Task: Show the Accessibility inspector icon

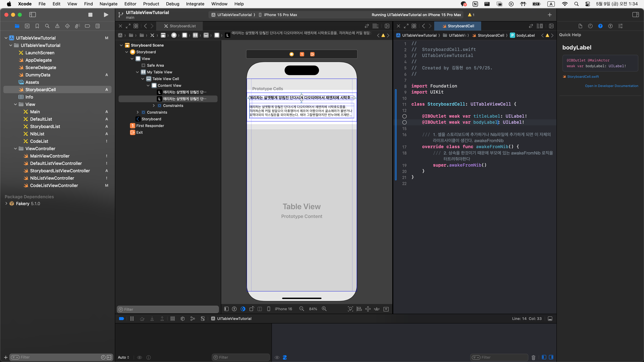Action: click(x=610, y=26)
